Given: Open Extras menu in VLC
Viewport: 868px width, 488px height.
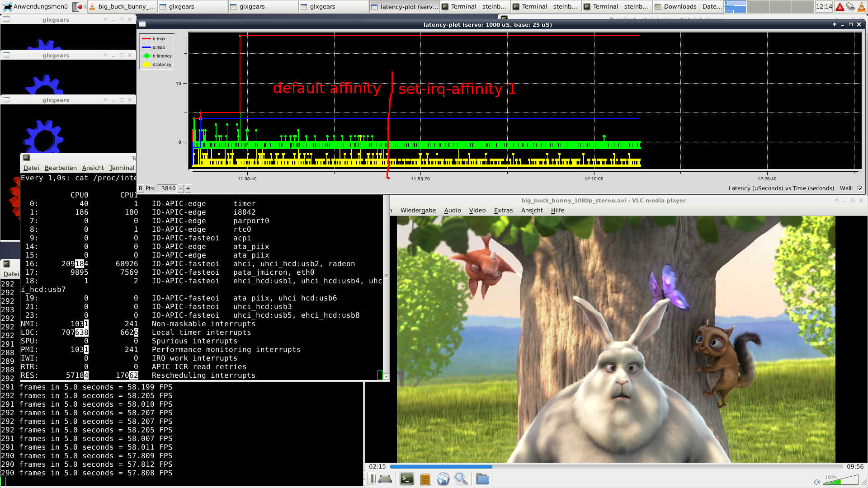Looking at the screenshot, I should pyautogui.click(x=503, y=210).
